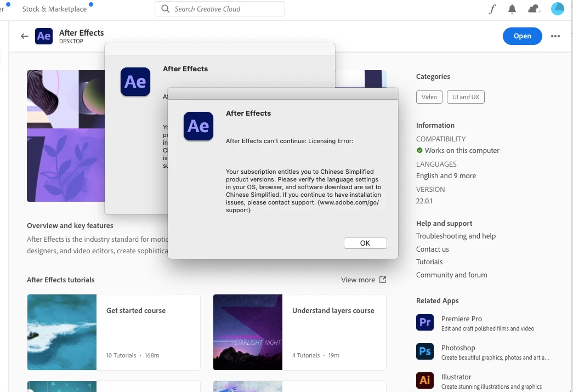Select the UI and UX category tag

coord(466,97)
